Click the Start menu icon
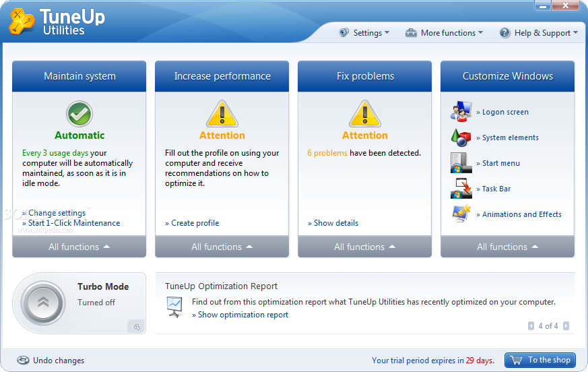This screenshot has height=372, width=588. [461, 163]
